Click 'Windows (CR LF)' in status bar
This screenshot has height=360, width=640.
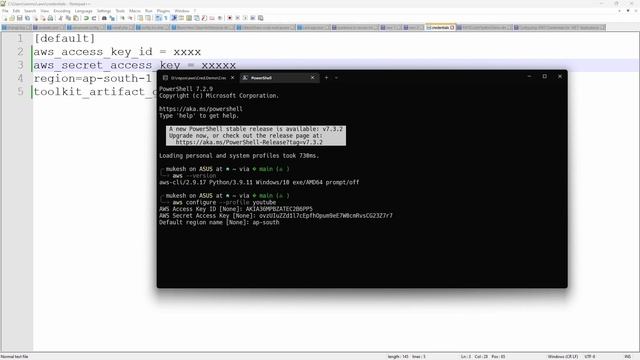(562, 357)
